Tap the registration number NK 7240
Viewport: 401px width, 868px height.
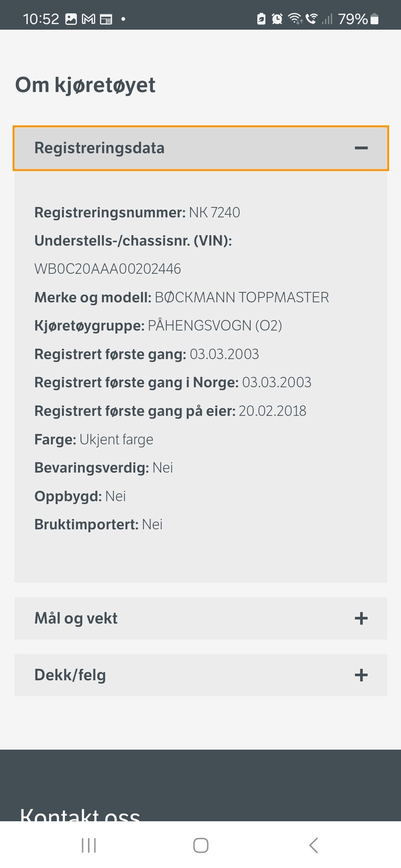click(x=214, y=212)
